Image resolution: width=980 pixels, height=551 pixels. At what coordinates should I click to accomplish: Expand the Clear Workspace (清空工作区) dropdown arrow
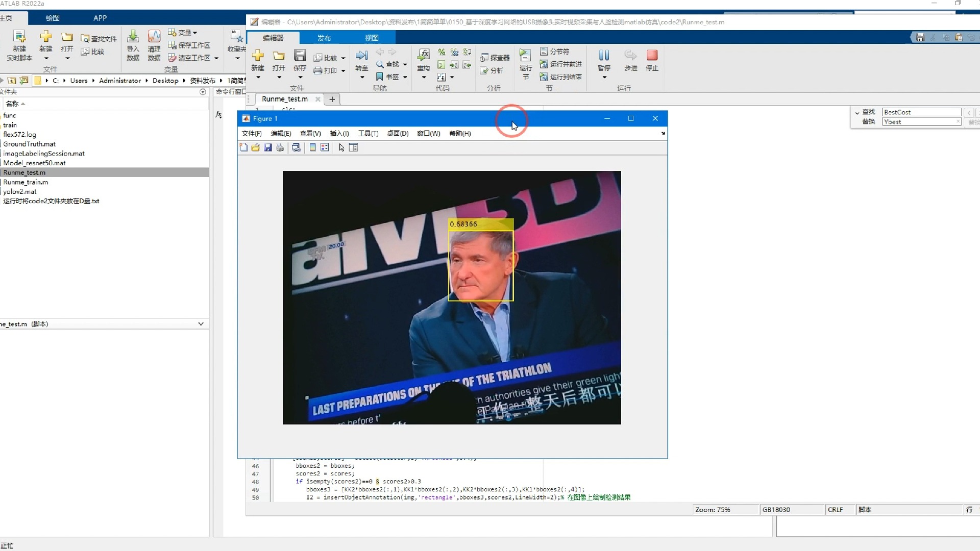[x=216, y=58]
